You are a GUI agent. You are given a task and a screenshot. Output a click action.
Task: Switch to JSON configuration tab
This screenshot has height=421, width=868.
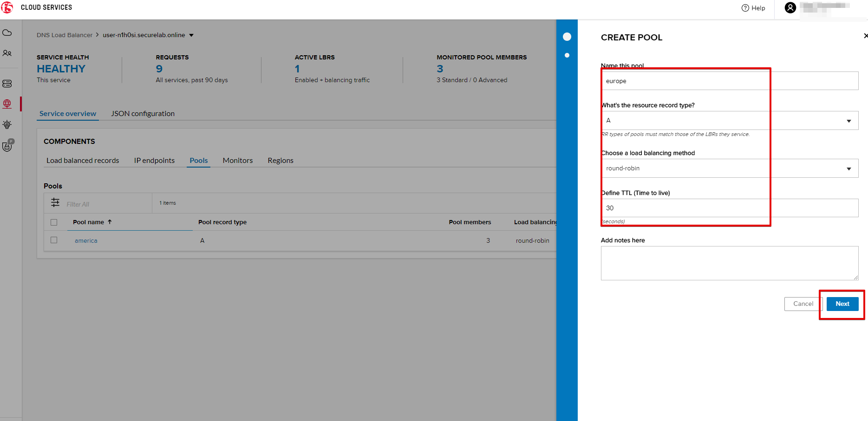click(143, 114)
